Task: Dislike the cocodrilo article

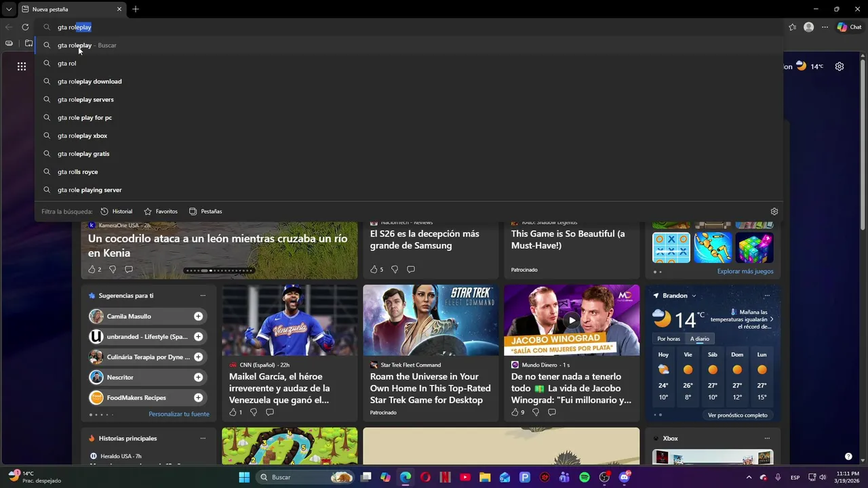Action: click(113, 269)
